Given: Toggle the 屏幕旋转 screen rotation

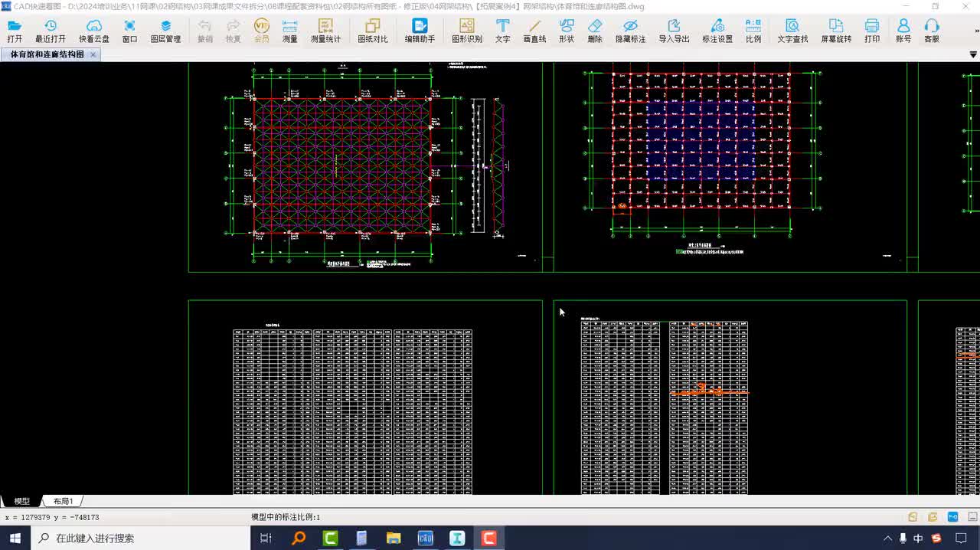Looking at the screenshot, I should click(x=836, y=31).
